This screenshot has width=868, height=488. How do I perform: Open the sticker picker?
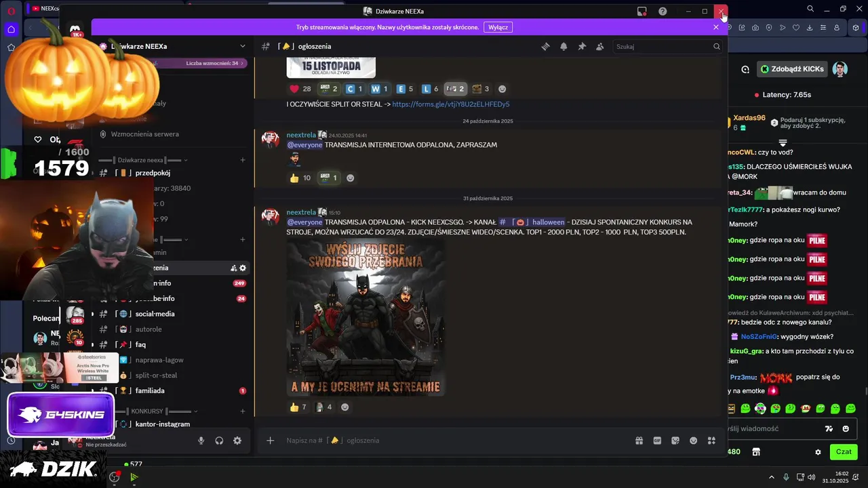tap(675, 441)
